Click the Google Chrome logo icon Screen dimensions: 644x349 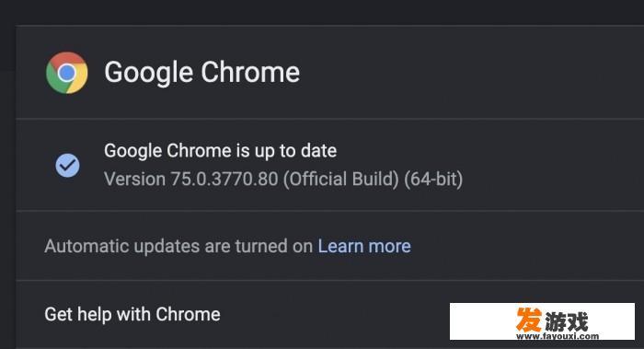pos(66,73)
